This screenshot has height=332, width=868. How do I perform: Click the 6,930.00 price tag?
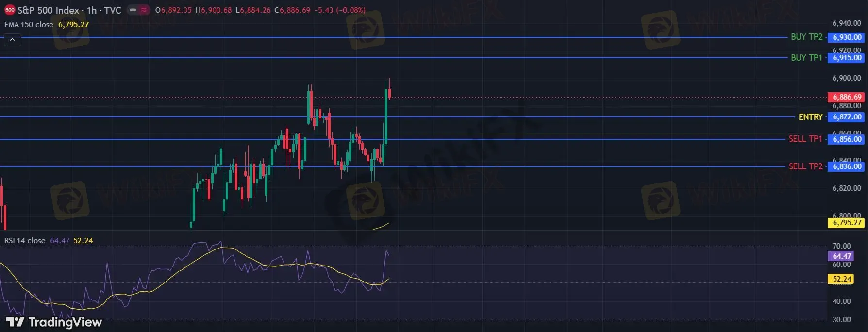846,37
